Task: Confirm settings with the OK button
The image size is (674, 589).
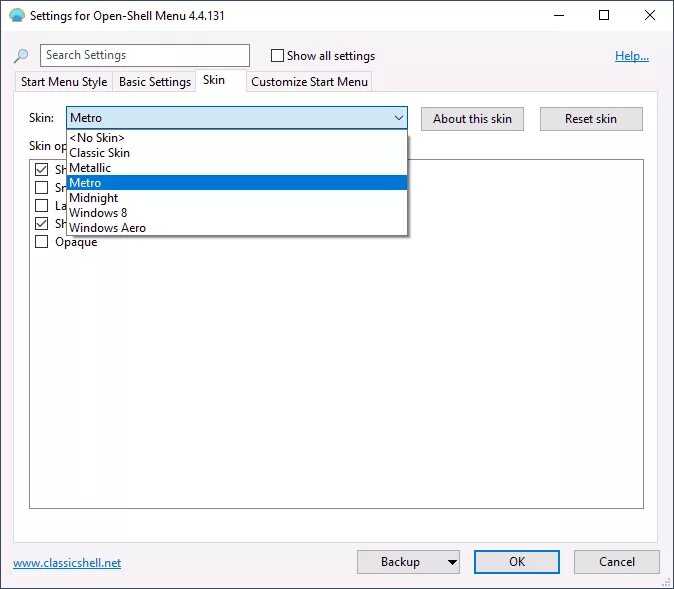Action: point(517,562)
